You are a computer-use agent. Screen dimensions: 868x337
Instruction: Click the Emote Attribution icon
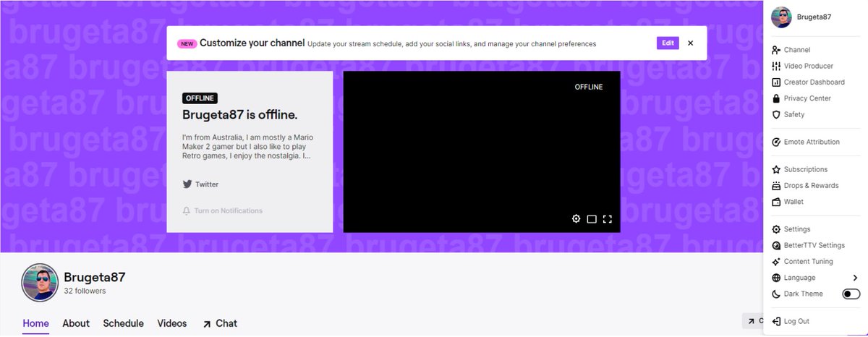coord(776,142)
